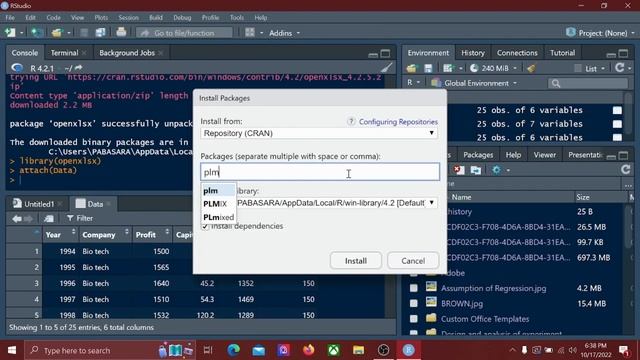Open the Addins dropdown
This screenshot has width=640, height=360.
tap(284, 33)
